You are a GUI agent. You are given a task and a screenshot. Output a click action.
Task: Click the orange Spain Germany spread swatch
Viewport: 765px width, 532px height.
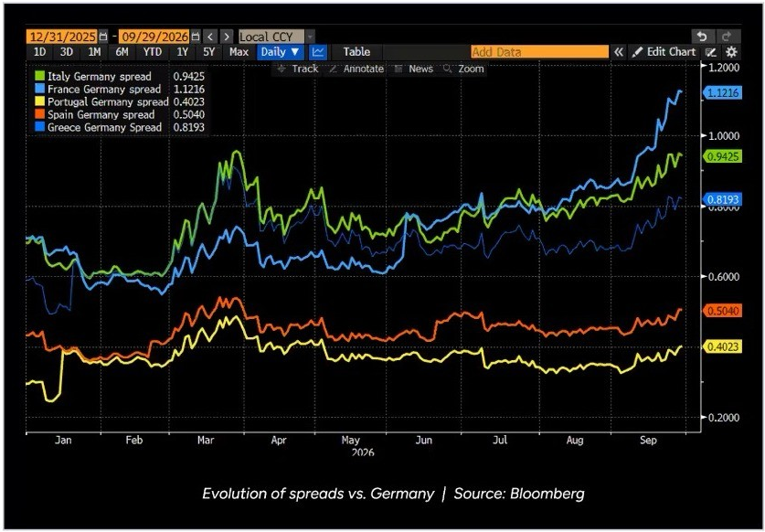(39, 114)
